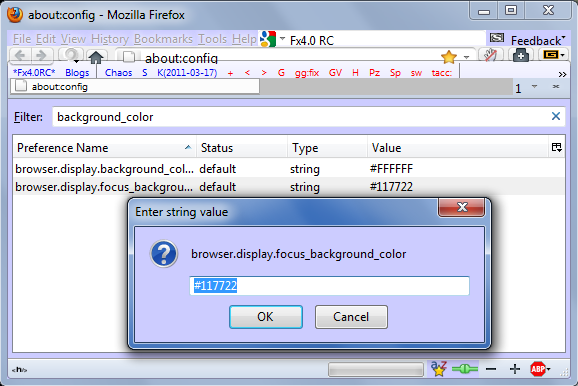This screenshot has height=386, width=578.
Task: Click the tacc: bookmark
Action: click(442, 73)
